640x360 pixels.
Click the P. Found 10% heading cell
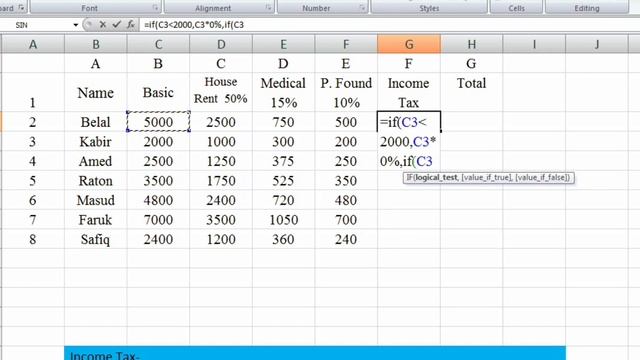click(x=346, y=93)
